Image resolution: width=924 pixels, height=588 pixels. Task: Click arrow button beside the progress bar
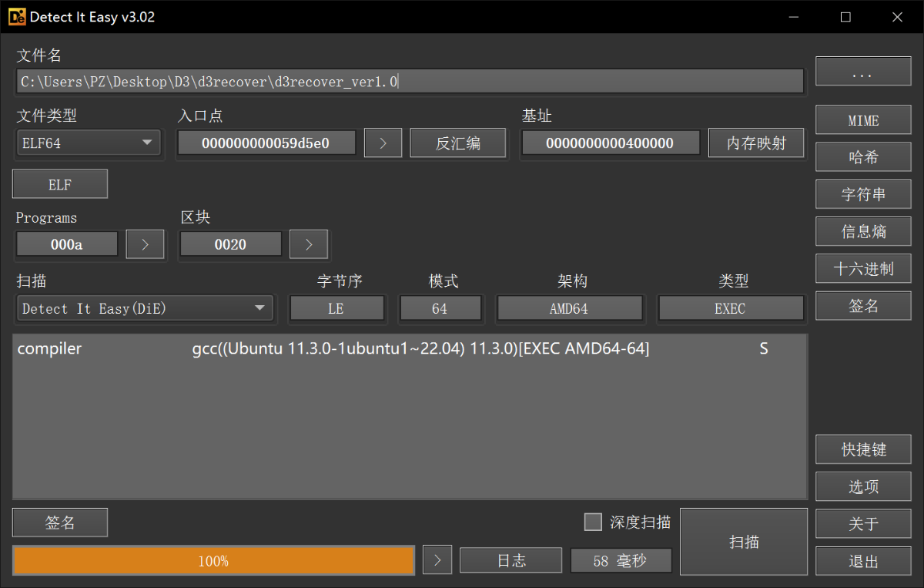click(437, 560)
